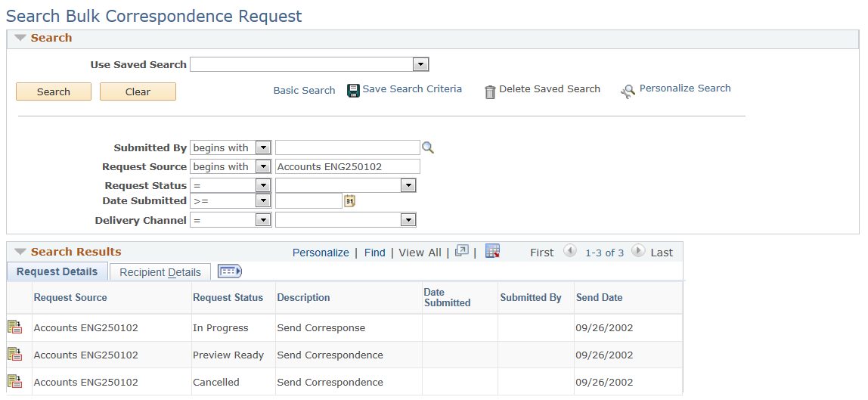
Task: Click Preview Ready status cell
Action: point(228,355)
